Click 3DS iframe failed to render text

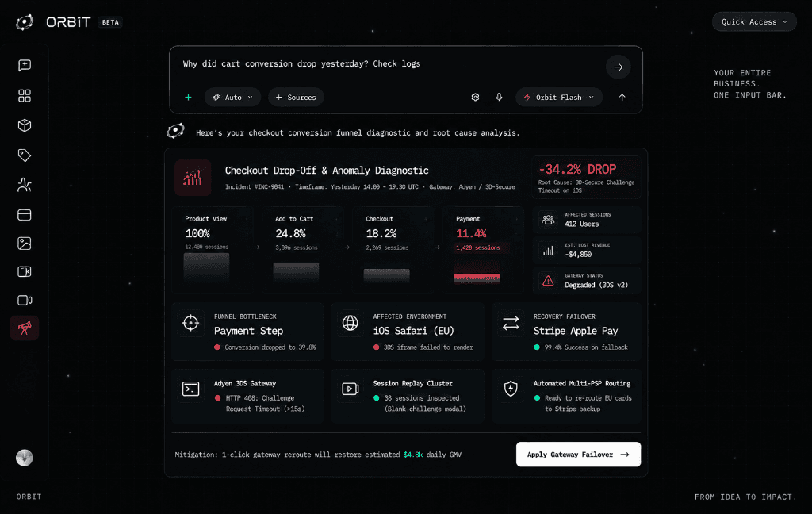(428, 347)
